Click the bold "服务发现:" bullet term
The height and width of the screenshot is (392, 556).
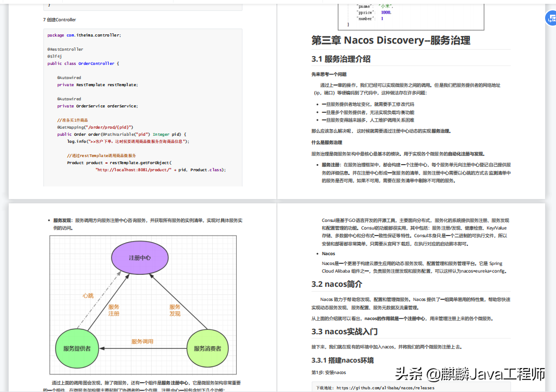point(63,220)
